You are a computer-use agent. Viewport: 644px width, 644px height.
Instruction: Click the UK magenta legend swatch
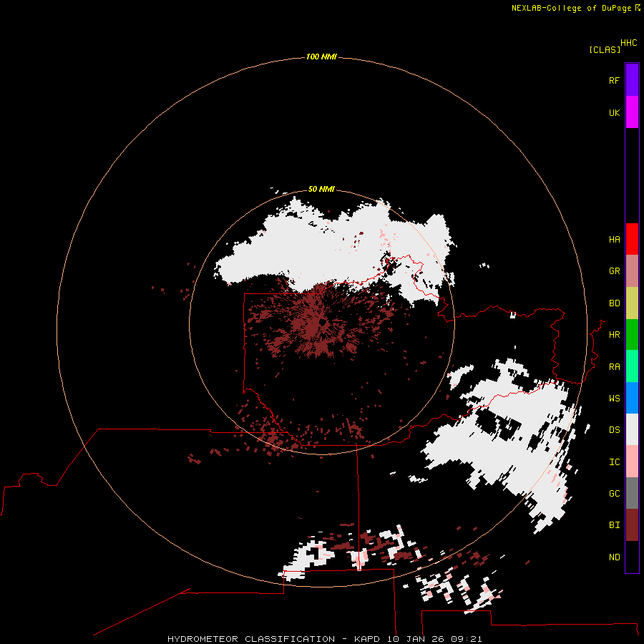tap(632, 112)
